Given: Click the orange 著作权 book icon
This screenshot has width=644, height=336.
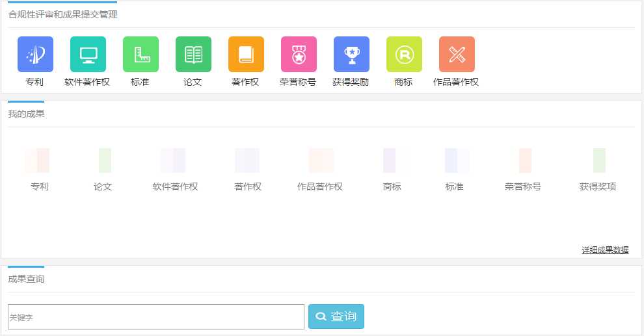Looking at the screenshot, I should click(x=246, y=54).
